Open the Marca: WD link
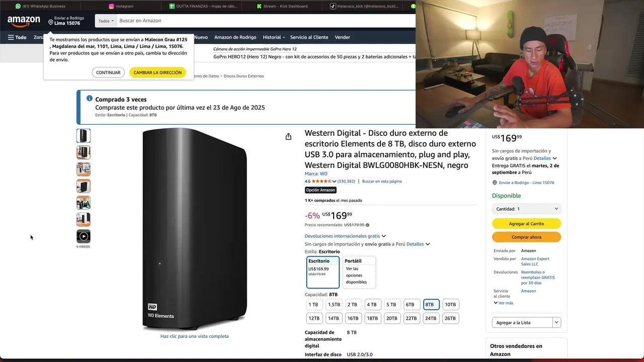 [x=316, y=174]
